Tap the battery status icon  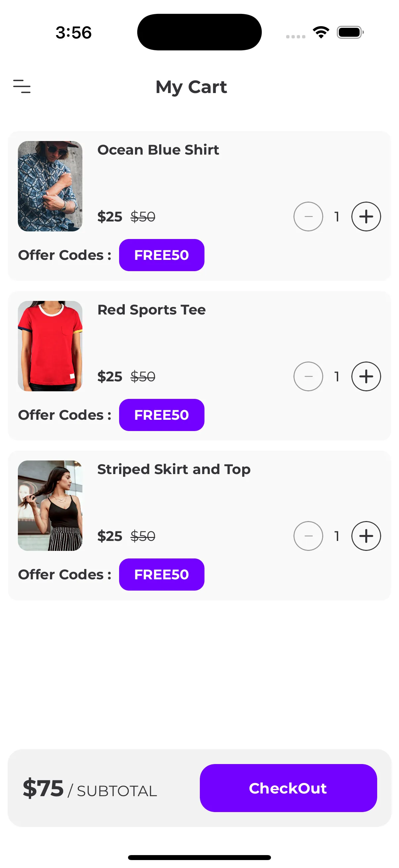(x=350, y=32)
